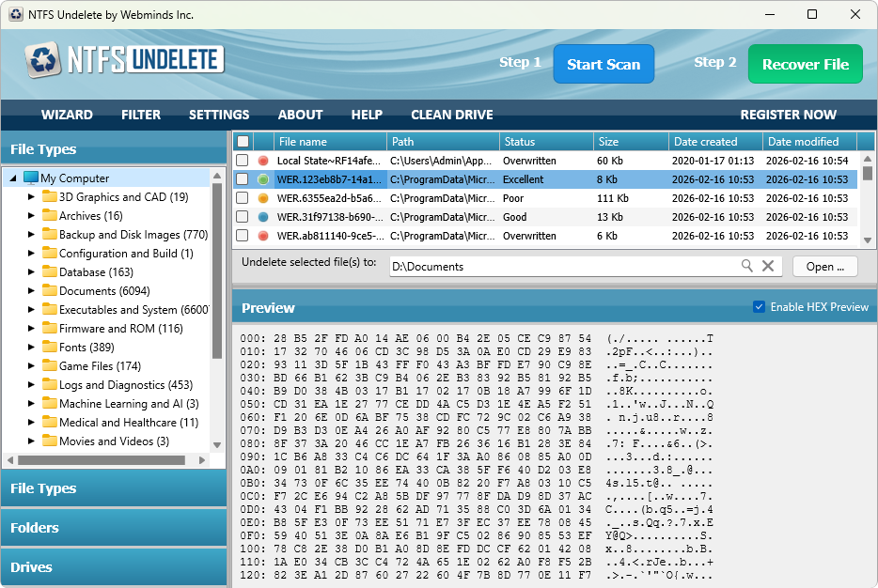Check the box for WER.31f97138-b690 file

click(x=242, y=217)
